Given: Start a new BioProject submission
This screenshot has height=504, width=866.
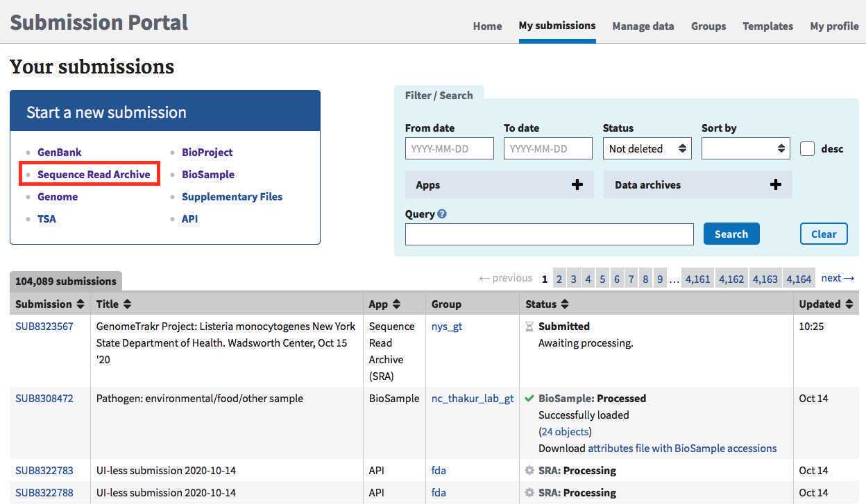Looking at the screenshot, I should pos(207,152).
